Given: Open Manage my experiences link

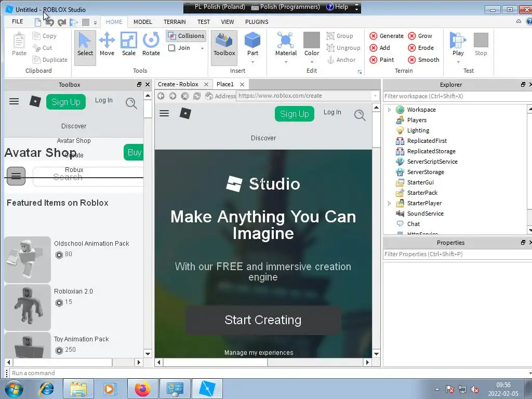Looking at the screenshot, I should pos(259,353).
